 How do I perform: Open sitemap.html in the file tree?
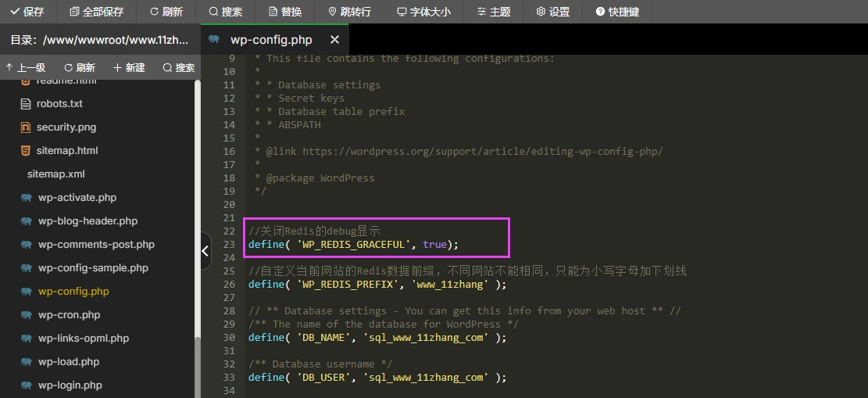point(67,150)
